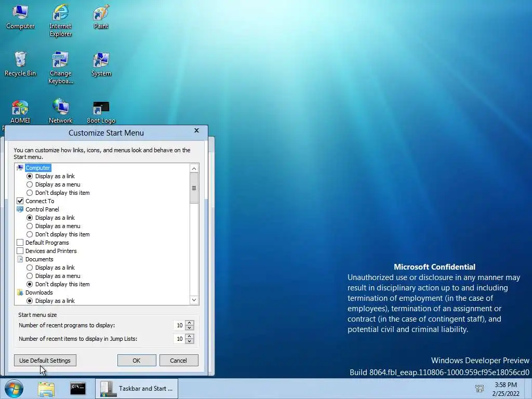Open the Computer desktop icon
Viewport: 532px width, 399px height.
(x=20, y=17)
